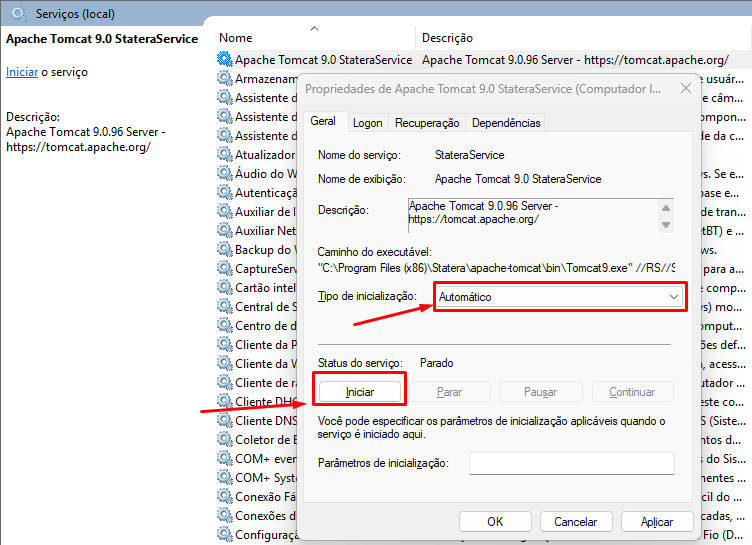Click gear icon beside Cartão intel service
This screenshot has width=752, height=545.
pyautogui.click(x=224, y=287)
